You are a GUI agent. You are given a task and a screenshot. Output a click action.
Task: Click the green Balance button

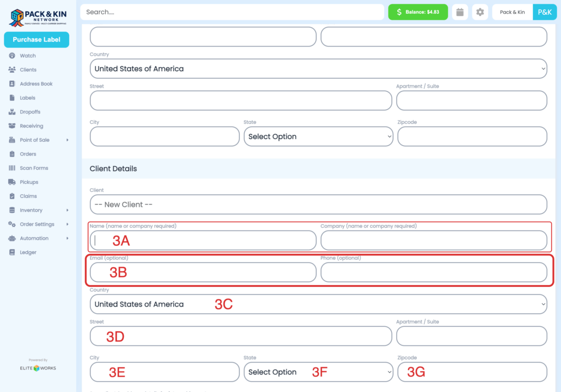click(x=418, y=12)
